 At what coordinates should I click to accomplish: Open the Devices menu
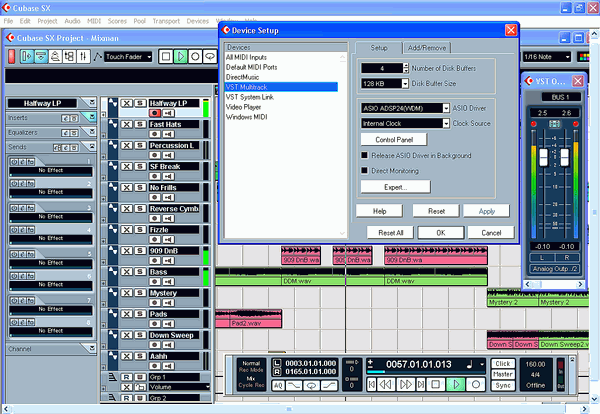197,21
